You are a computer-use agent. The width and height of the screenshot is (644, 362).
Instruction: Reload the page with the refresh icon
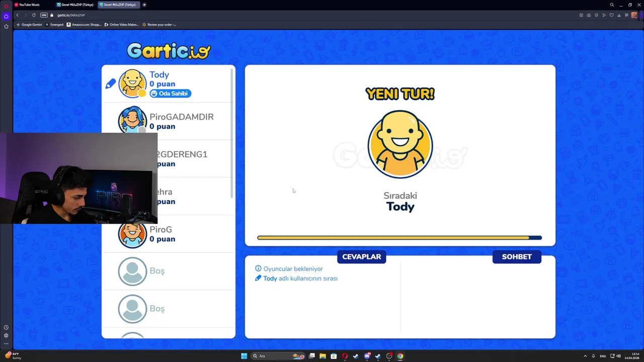(34, 15)
